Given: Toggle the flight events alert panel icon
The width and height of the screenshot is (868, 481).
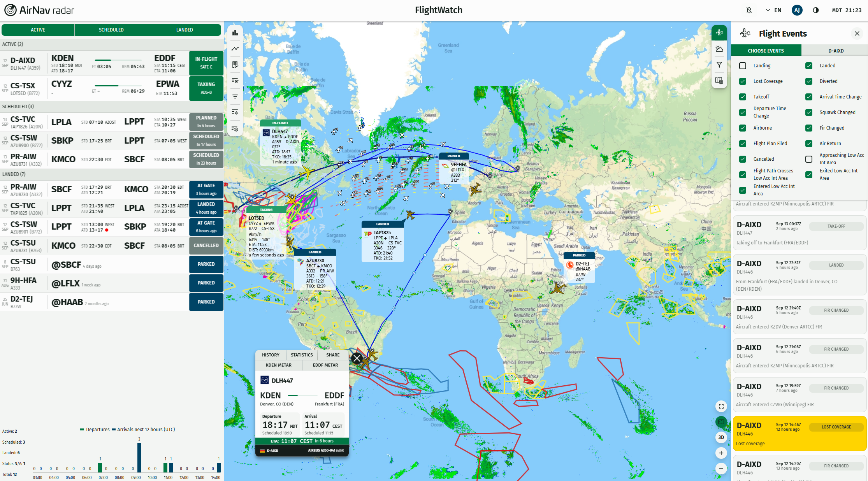Looking at the screenshot, I should coord(719,33).
